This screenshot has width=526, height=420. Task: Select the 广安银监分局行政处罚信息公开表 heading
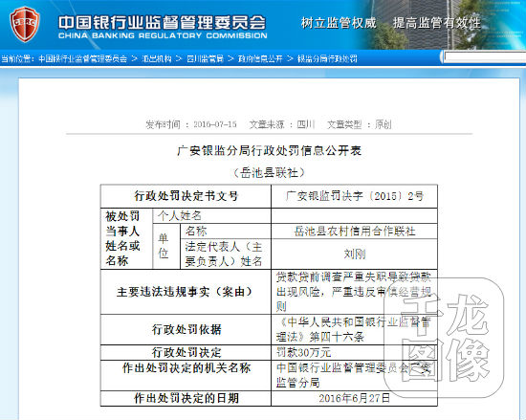(270, 151)
